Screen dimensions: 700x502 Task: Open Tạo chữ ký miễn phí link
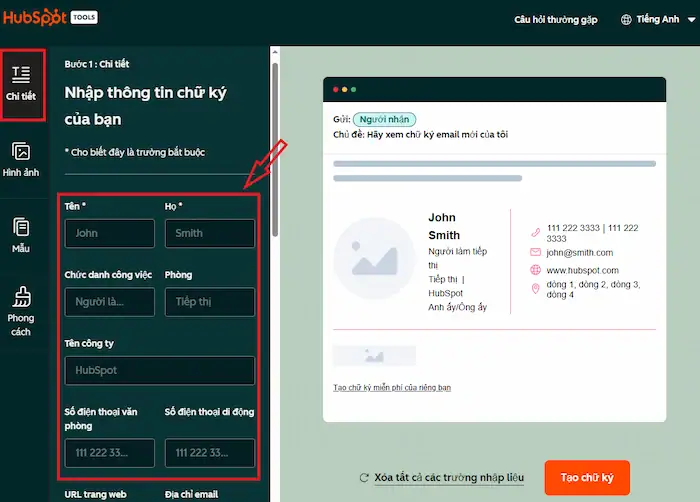[x=392, y=387]
